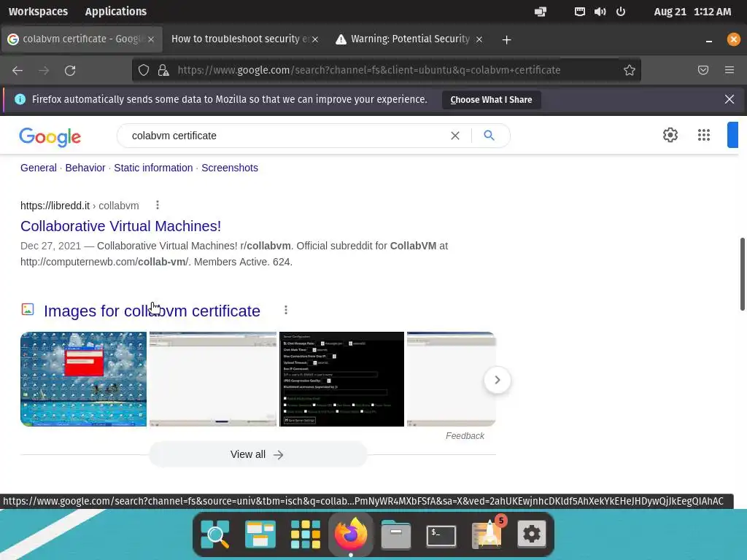Image resolution: width=747 pixels, height=560 pixels.
Task: Reload the current page
Action: point(70,71)
